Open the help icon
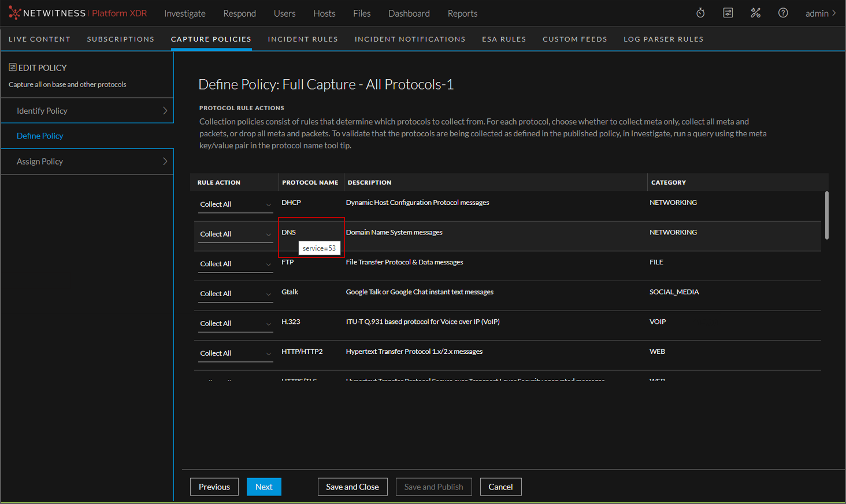This screenshot has height=504, width=846. click(783, 13)
